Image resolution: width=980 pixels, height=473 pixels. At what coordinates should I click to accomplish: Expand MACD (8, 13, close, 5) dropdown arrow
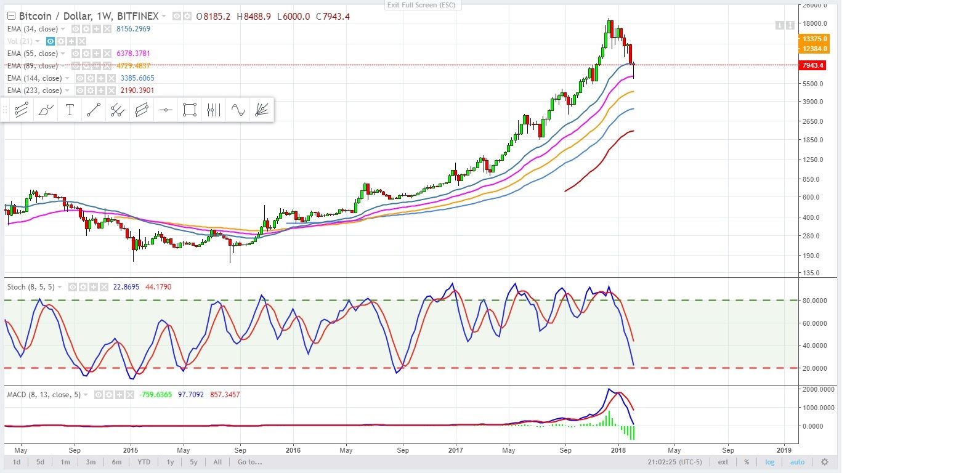coord(86,395)
